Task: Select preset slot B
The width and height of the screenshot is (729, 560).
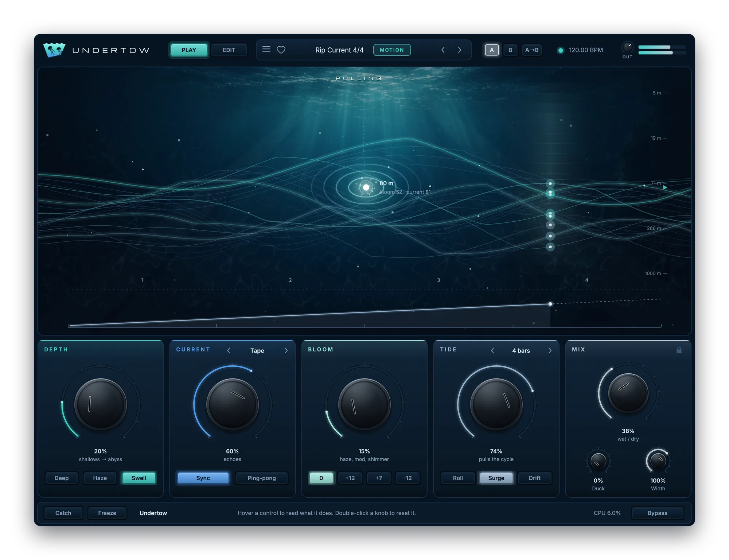Action: click(x=510, y=50)
